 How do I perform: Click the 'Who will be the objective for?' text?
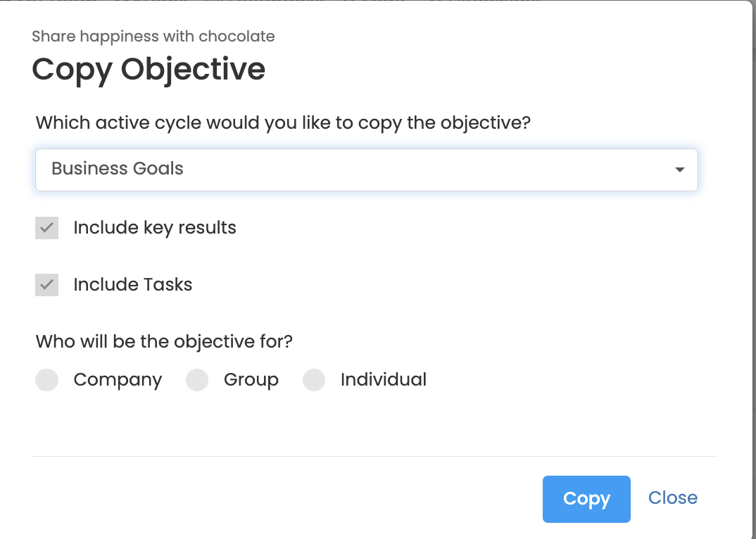(164, 342)
